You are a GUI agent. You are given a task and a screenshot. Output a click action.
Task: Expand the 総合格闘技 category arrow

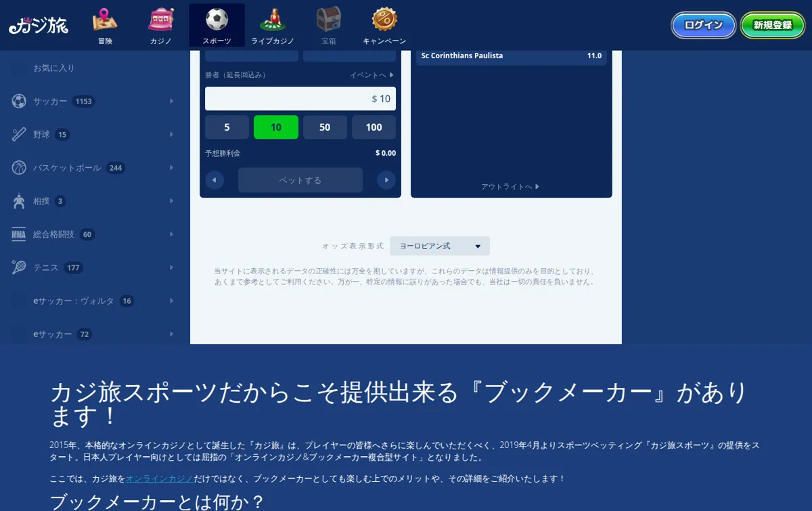point(172,235)
